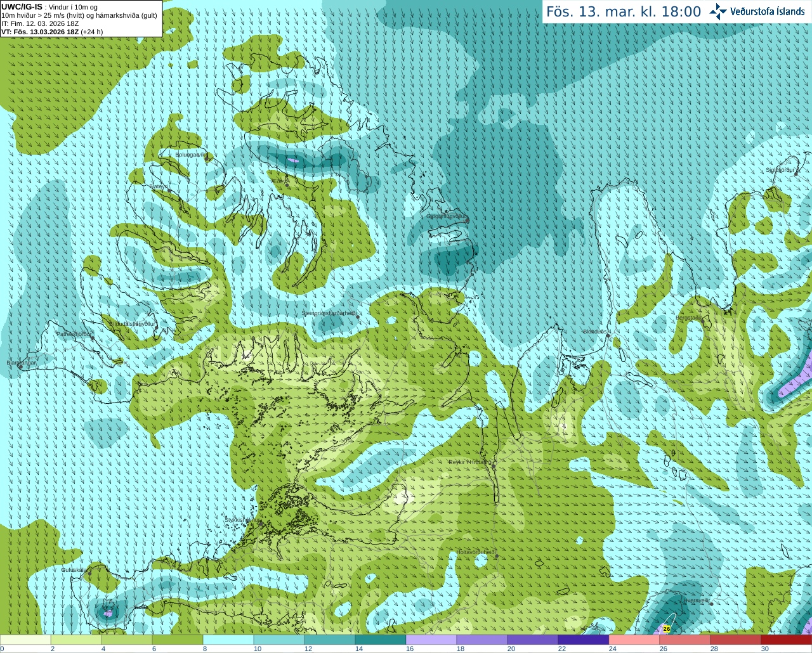Pick the 20–22 m/s violet legend swatch
This screenshot has height=653, width=812.
point(533,640)
